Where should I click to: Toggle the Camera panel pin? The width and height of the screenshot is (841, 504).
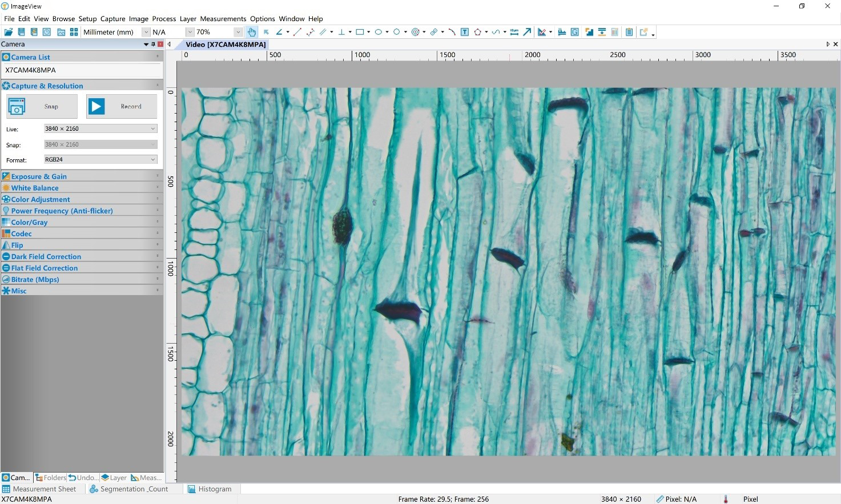coord(153,45)
